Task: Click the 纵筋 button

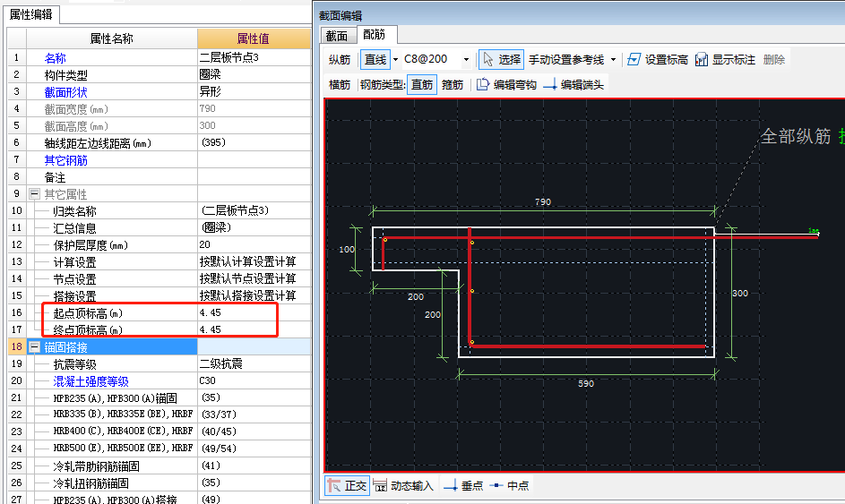Action: click(x=340, y=59)
